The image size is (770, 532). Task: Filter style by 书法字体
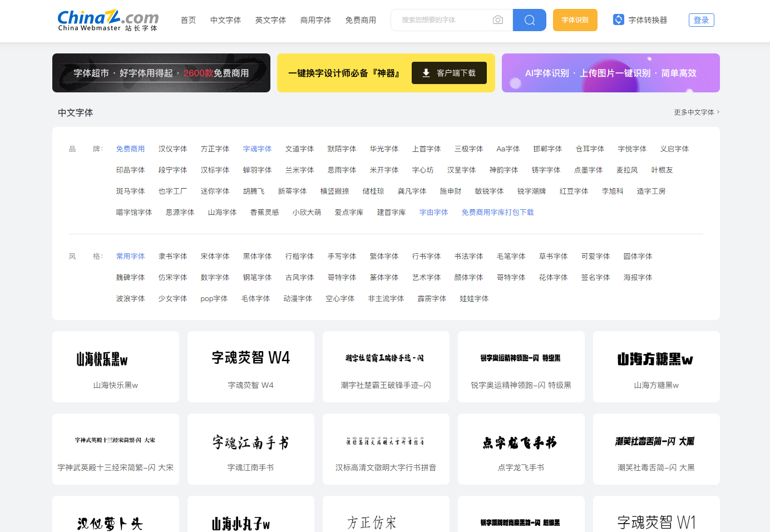pyautogui.click(x=469, y=256)
